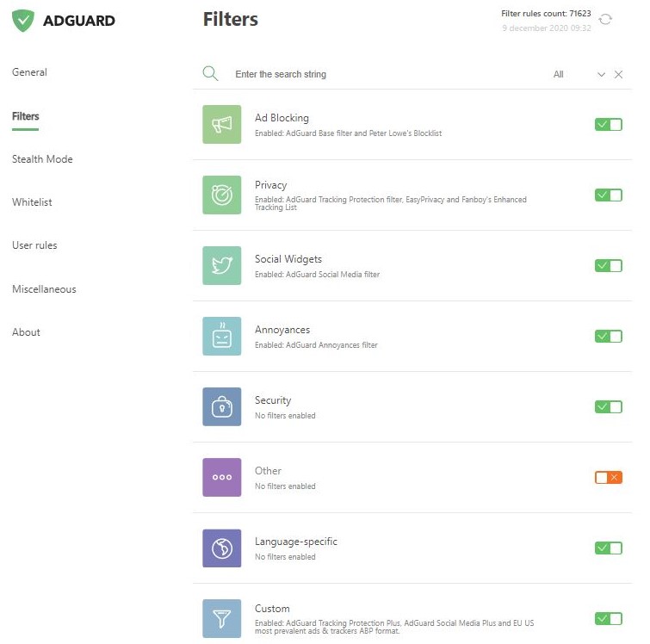Turn off Annoyances toggle
Screen dimensions: 650x644
pos(609,337)
